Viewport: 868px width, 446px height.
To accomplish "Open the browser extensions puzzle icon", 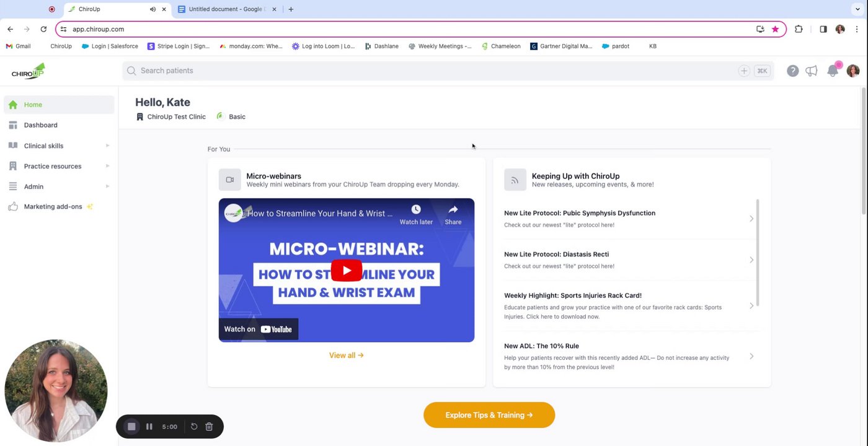I will [x=799, y=29].
